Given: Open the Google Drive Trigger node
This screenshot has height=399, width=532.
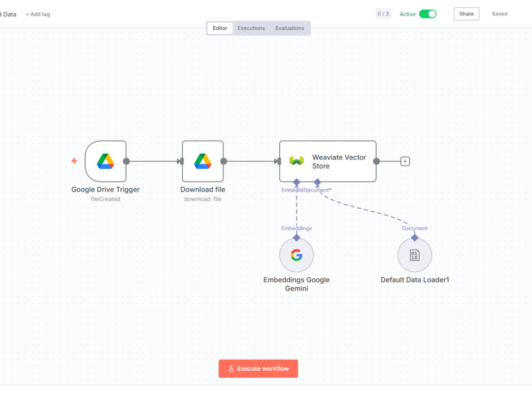Looking at the screenshot, I should coord(105,161).
